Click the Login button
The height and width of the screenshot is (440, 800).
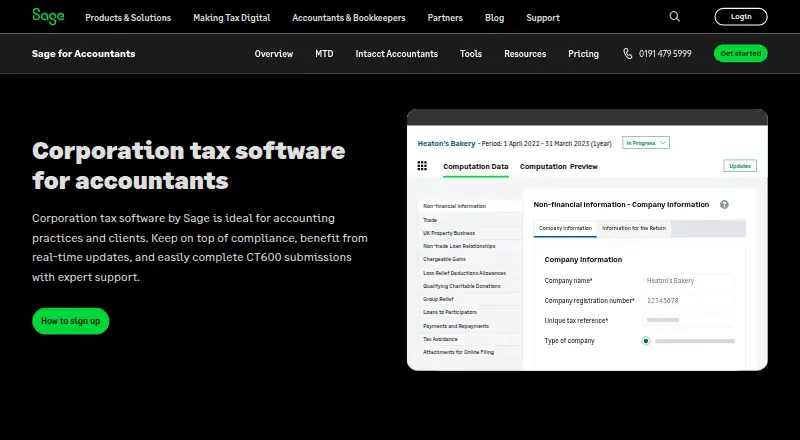point(741,17)
